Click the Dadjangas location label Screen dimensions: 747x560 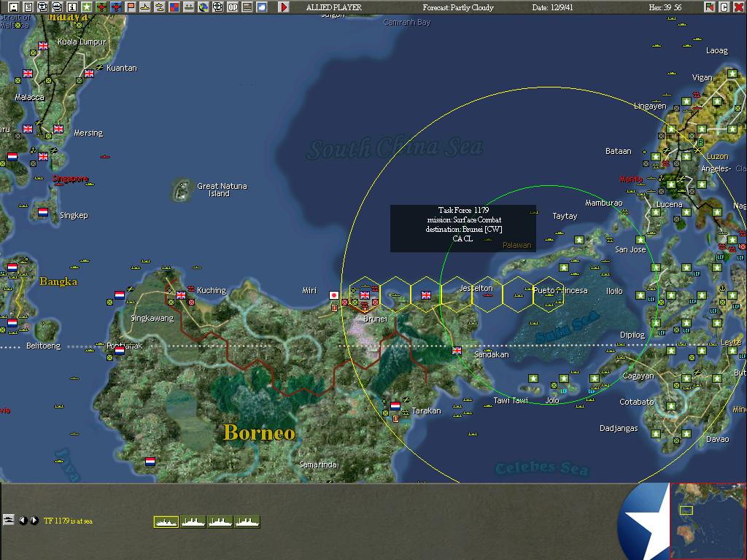pos(619,428)
